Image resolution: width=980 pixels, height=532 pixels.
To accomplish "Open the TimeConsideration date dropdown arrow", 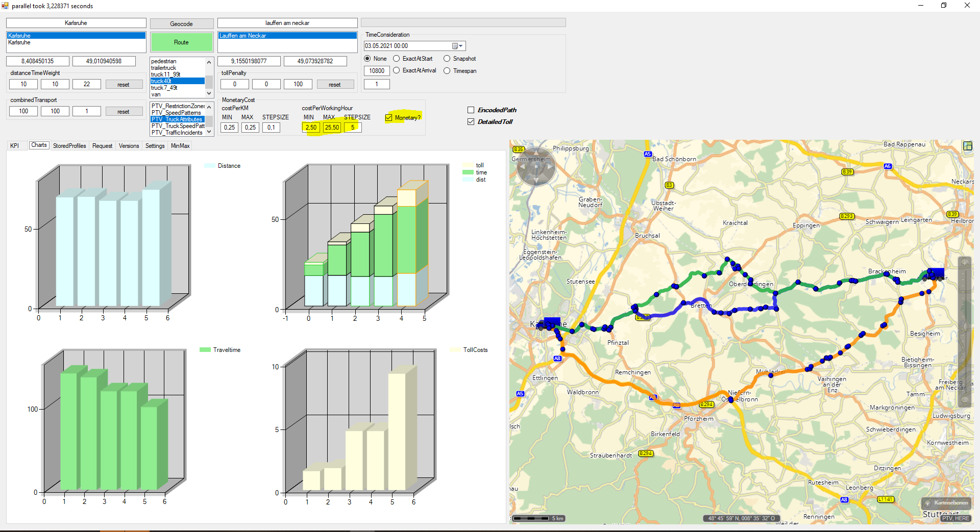I will click(461, 46).
